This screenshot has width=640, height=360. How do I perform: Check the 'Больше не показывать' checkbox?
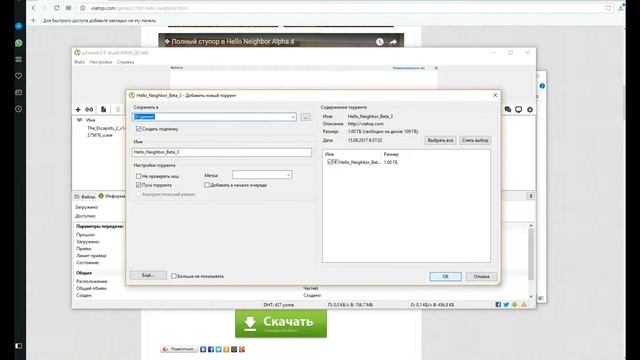[x=174, y=276]
